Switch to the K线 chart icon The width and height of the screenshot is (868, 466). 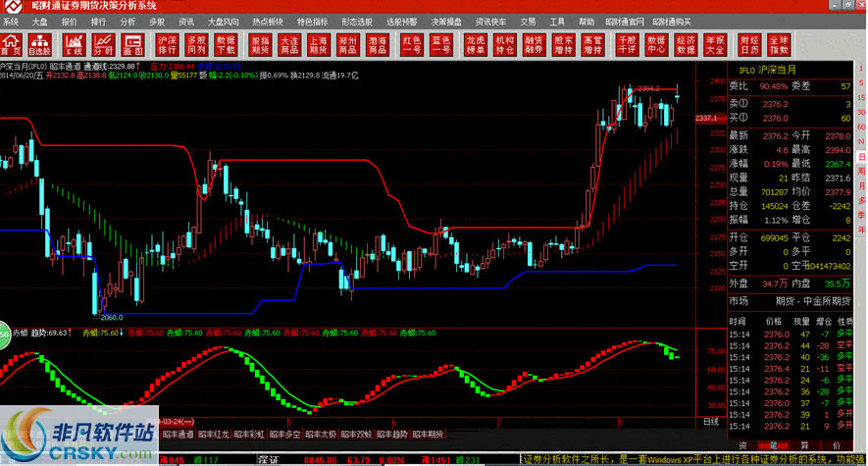click(x=74, y=45)
